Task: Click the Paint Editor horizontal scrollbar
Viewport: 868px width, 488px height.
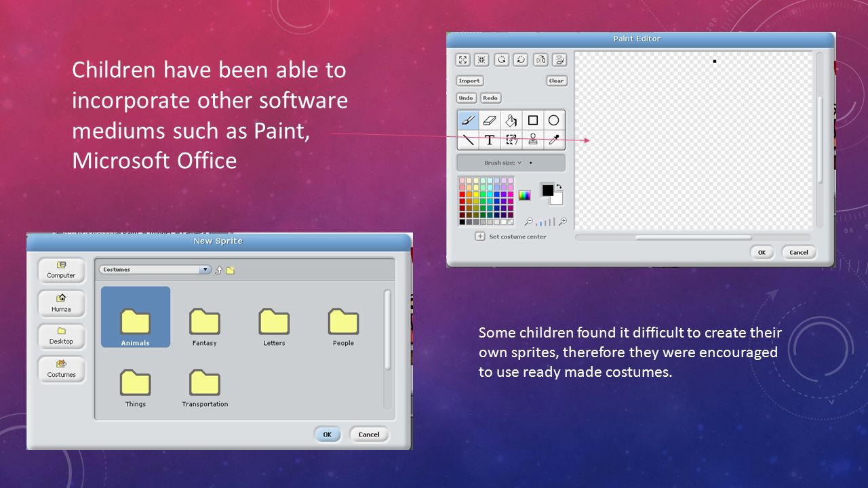Action: tap(693, 237)
